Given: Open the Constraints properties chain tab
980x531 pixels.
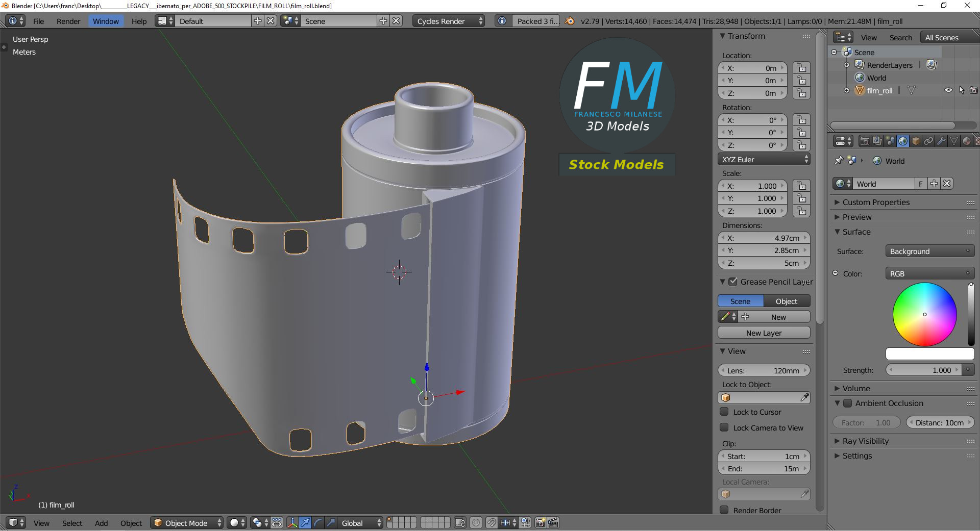Looking at the screenshot, I should click(928, 141).
